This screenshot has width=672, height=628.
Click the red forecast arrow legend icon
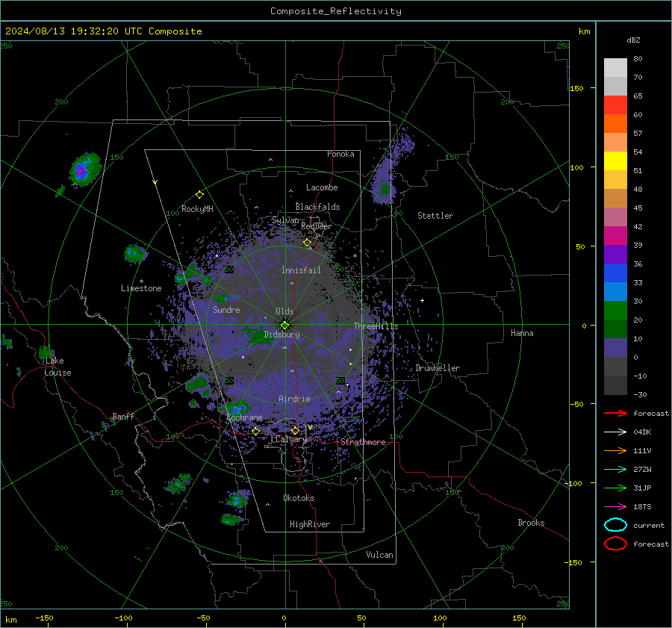[x=615, y=413]
